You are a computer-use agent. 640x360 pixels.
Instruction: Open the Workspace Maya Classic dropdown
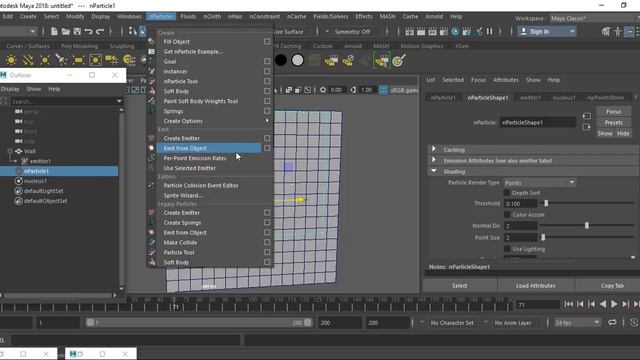coord(594,18)
